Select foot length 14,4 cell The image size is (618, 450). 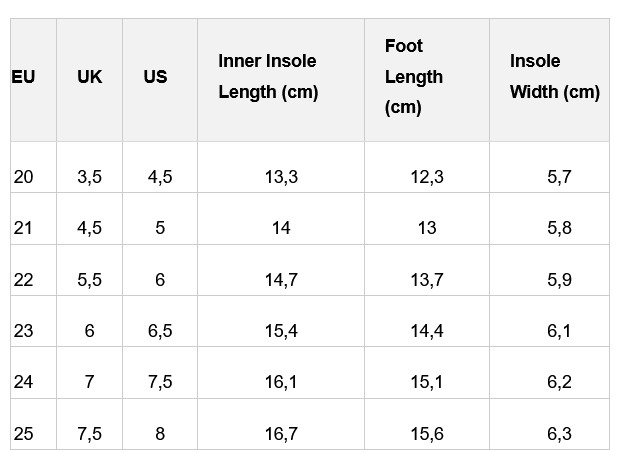[x=427, y=331]
